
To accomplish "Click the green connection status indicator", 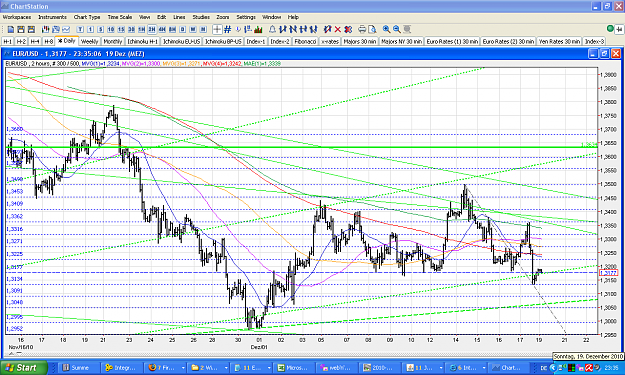I will (x=610, y=28).
